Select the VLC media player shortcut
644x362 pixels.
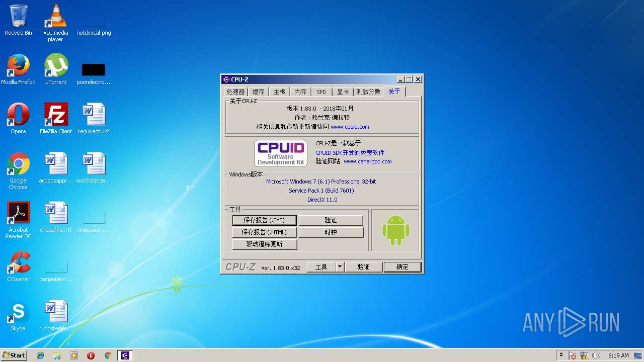pos(55,23)
